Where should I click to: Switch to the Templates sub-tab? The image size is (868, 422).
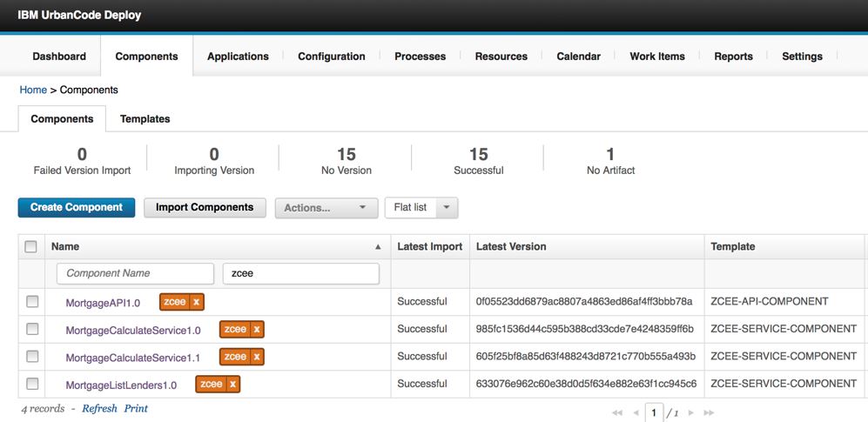pyautogui.click(x=145, y=119)
